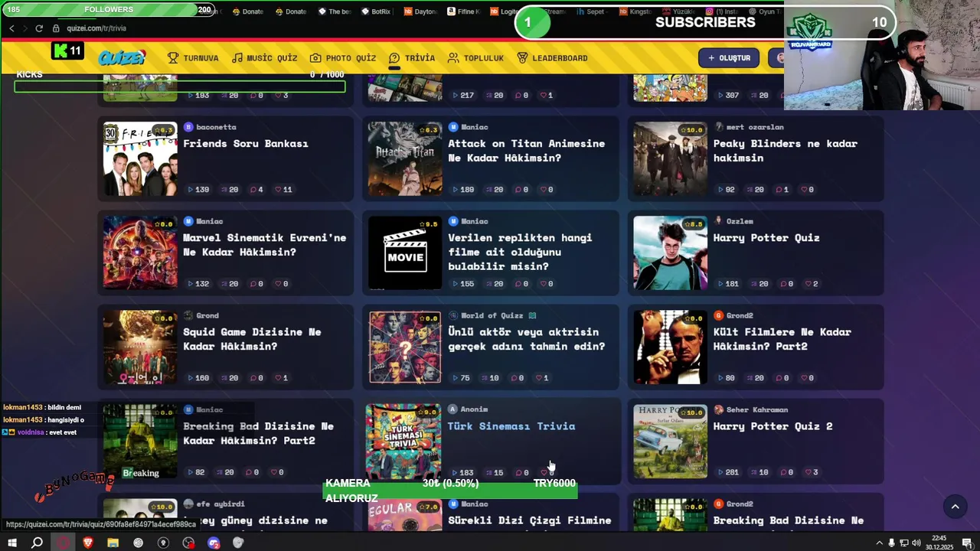
Task: Open the Türk Sineması Trivia quiz
Action: pos(511,426)
